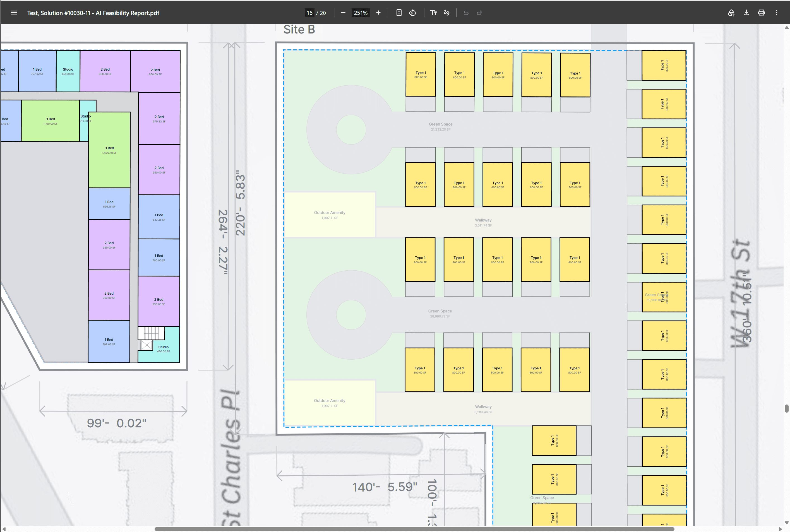Image resolution: width=790 pixels, height=532 pixels.
Task: Rotate the PDF counterclockwise
Action: (x=413, y=13)
